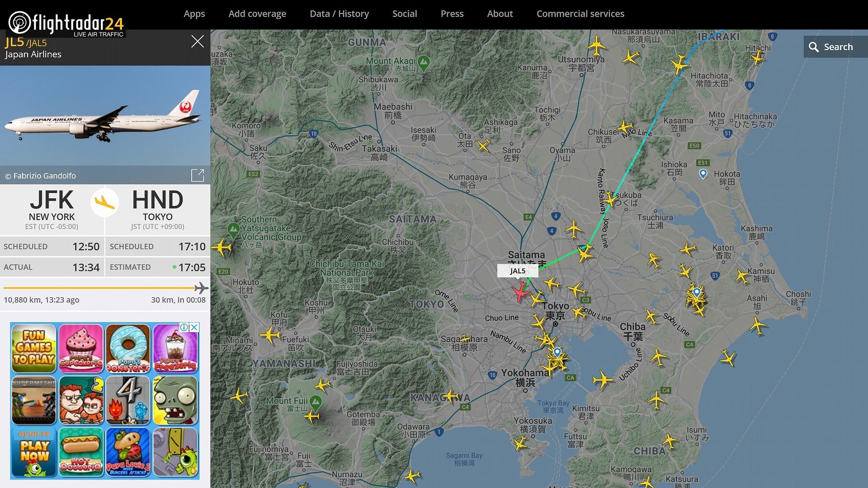Select aircraft over Kanagawa label
Viewport: 868px width, 488px height.
tap(451, 396)
